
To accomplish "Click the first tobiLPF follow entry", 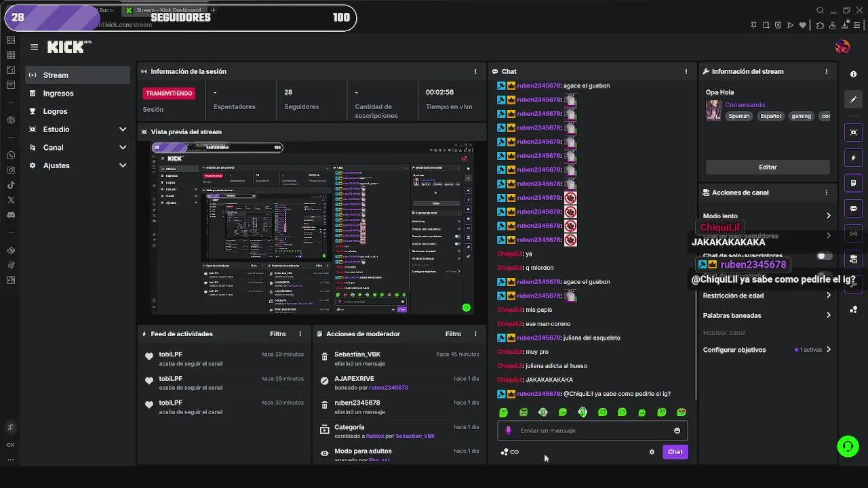I will [x=224, y=359].
